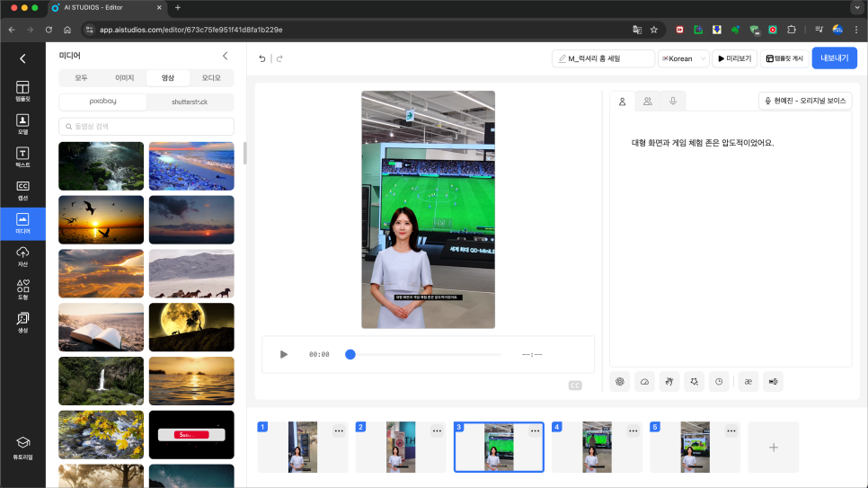Screen dimensions: 868x488
Task: Select the forest stream video thumbnail
Action: 102,166
